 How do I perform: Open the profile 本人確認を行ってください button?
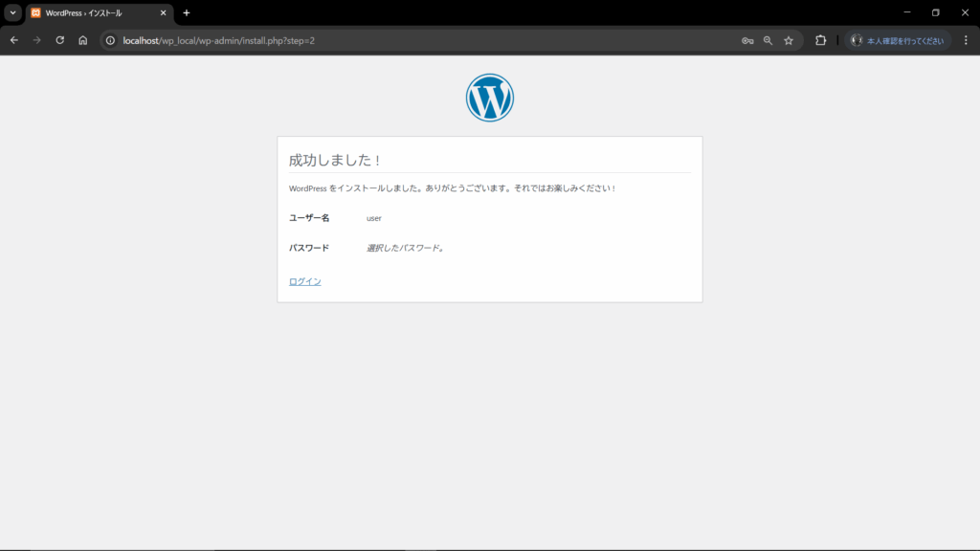click(x=898, y=40)
